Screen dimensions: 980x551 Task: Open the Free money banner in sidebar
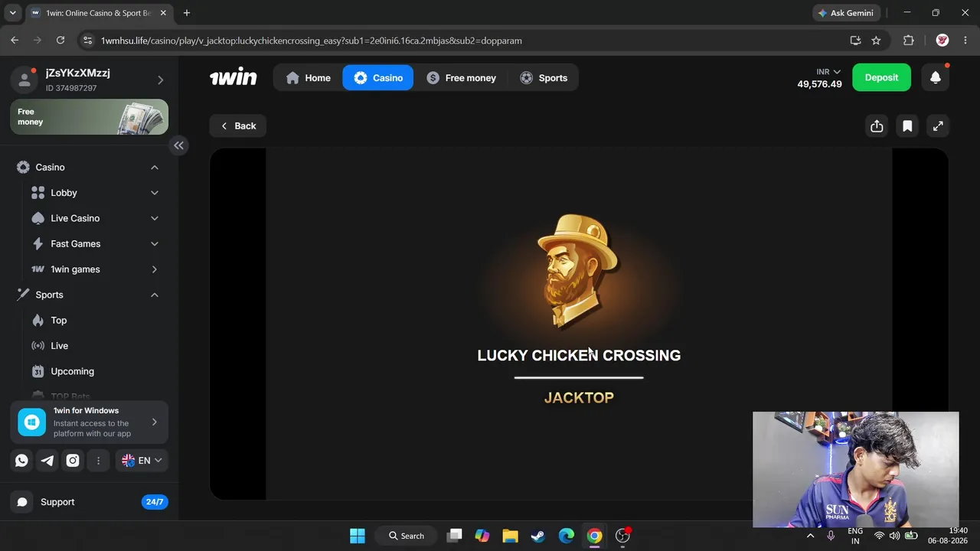point(90,117)
